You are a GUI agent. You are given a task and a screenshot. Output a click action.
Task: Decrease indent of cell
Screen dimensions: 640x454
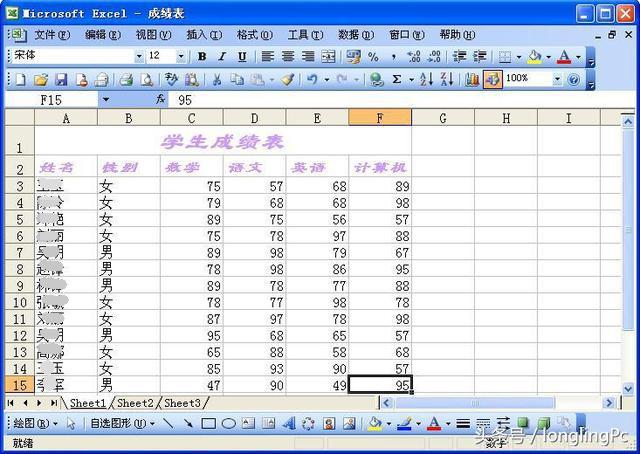tap(460, 56)
